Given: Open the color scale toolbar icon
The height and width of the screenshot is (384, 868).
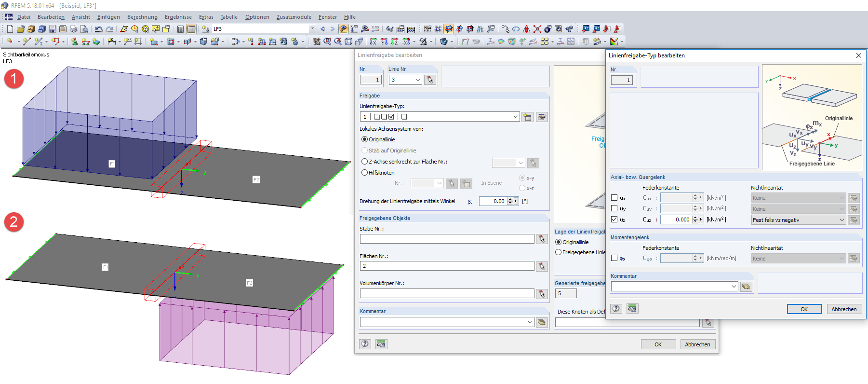Looking at the screenshot, I should pos(614,41).
